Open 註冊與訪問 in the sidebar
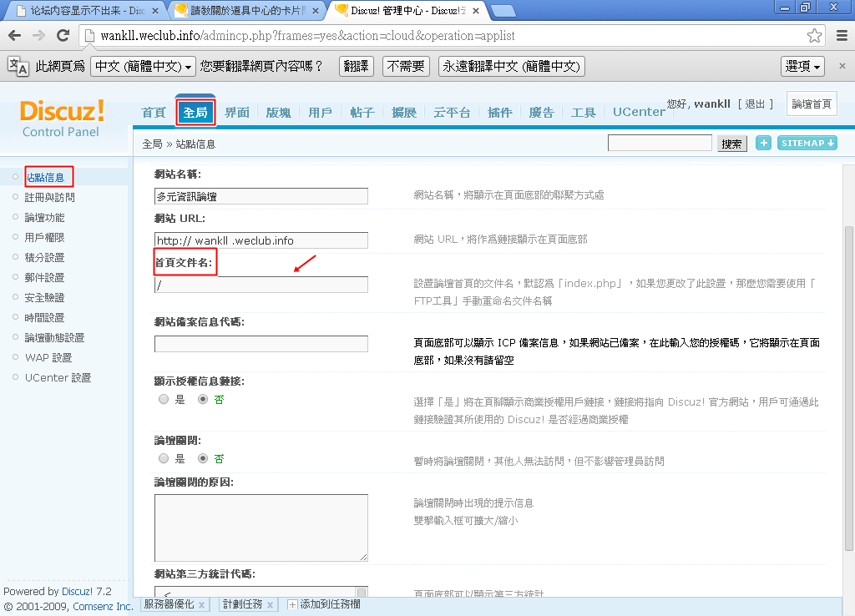The image size is (855, 616). tap(49, 198)
